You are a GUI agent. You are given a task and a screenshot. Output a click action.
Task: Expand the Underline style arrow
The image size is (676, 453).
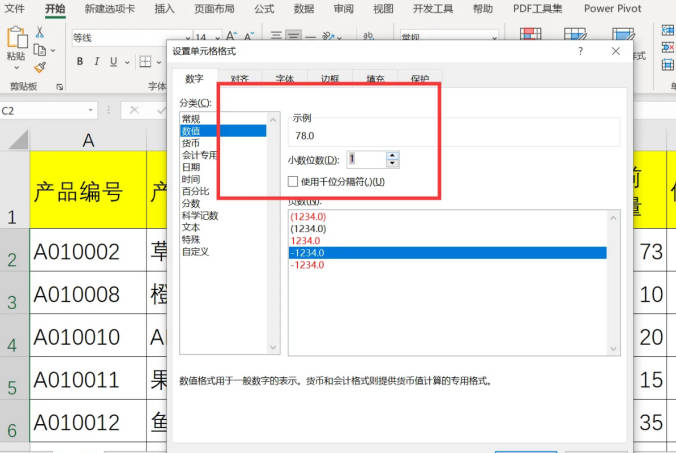coord(127,62)
